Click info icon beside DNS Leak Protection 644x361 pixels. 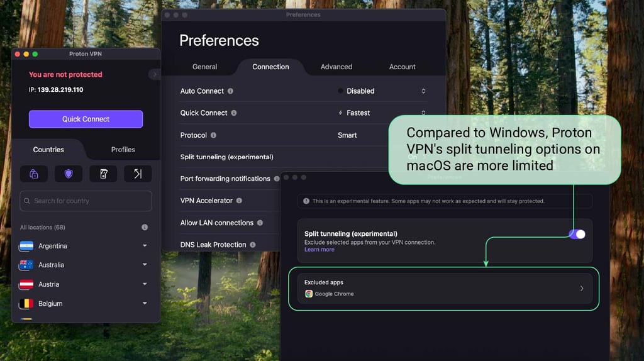253,245
